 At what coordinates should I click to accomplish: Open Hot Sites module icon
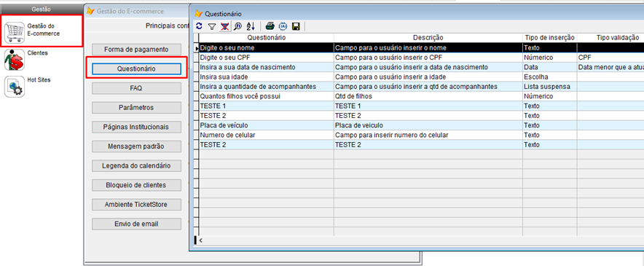point(15,87)
